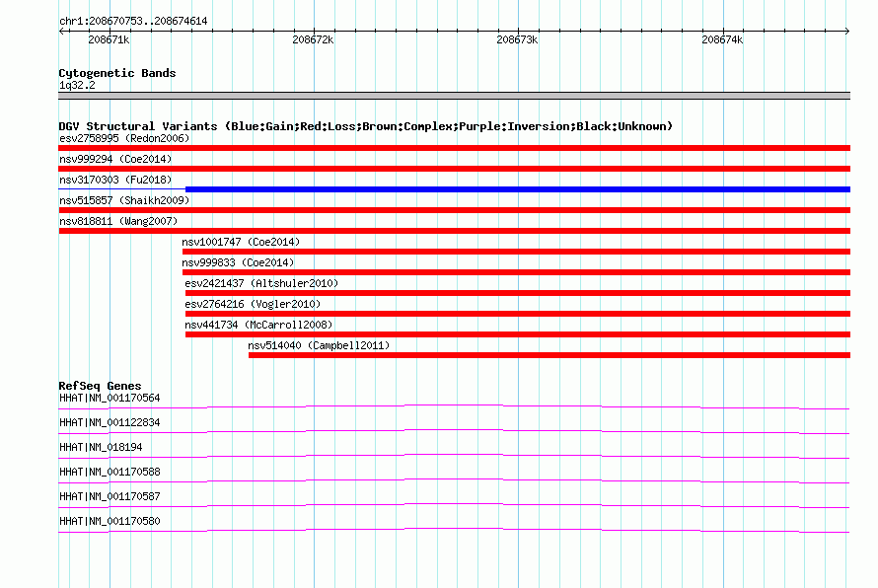Open the nsv441734 (McCarroll2008) variant label
This screenshot has height=588, width=878.
point(258,325)
